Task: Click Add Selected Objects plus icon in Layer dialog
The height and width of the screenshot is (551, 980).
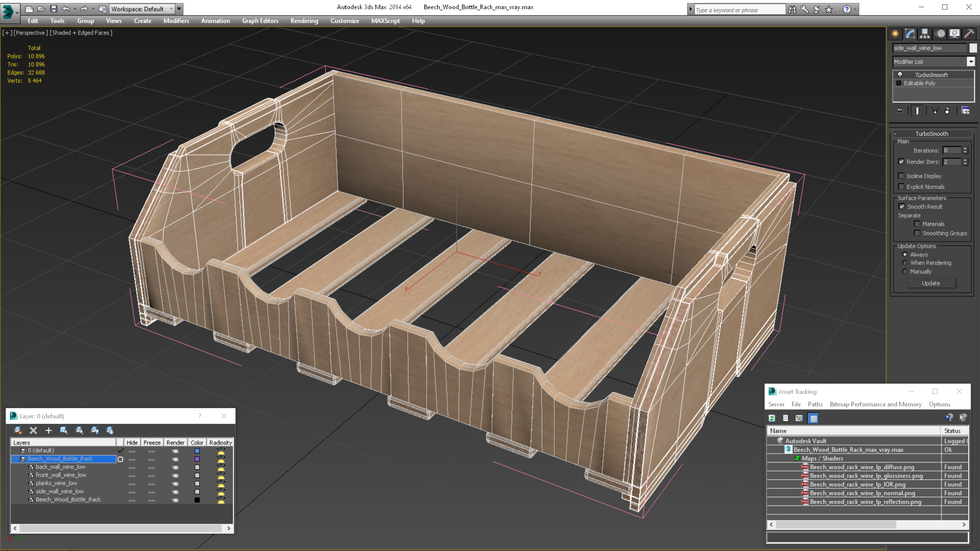Action: click(48, 430)
